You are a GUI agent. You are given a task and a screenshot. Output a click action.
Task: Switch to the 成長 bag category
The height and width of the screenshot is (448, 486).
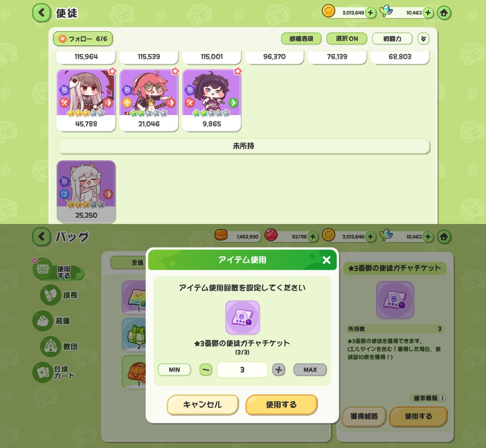[x=59, y=295]
